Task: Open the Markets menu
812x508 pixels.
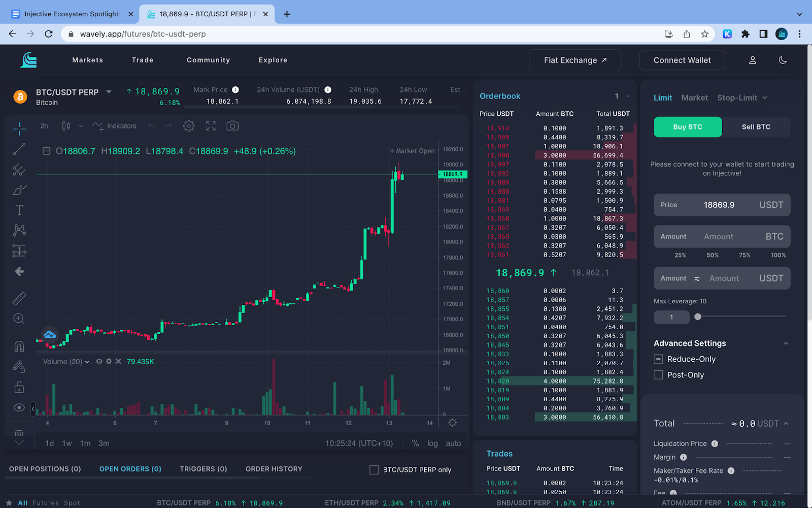Action: (x=88, y=60)
